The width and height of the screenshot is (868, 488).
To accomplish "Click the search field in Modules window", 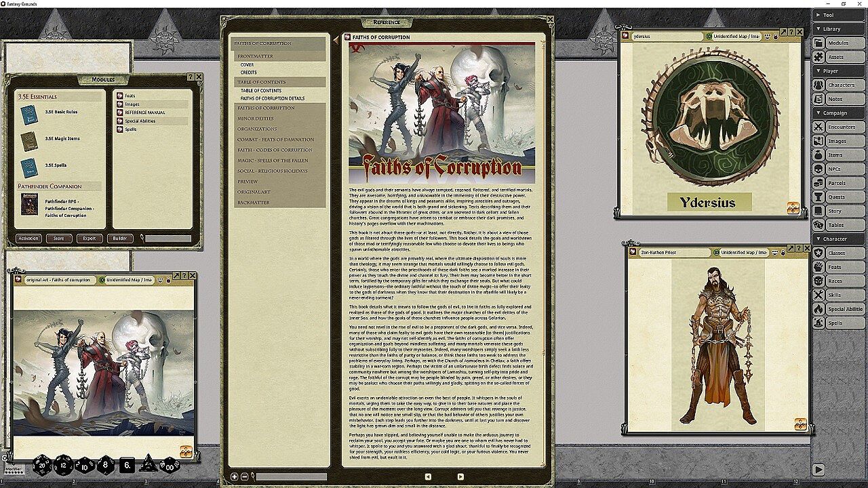I will click(167, 239).
